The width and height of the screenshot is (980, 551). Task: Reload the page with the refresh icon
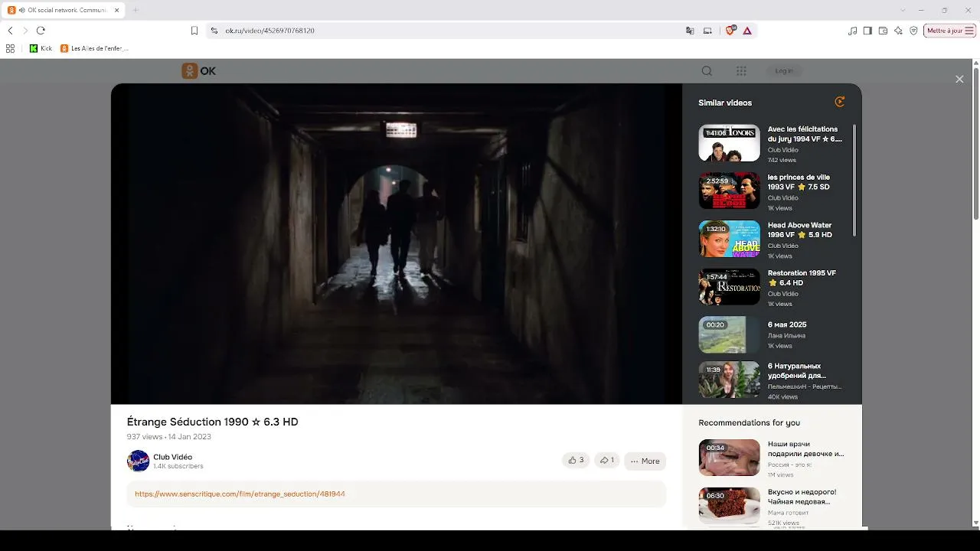coord(41,31)
